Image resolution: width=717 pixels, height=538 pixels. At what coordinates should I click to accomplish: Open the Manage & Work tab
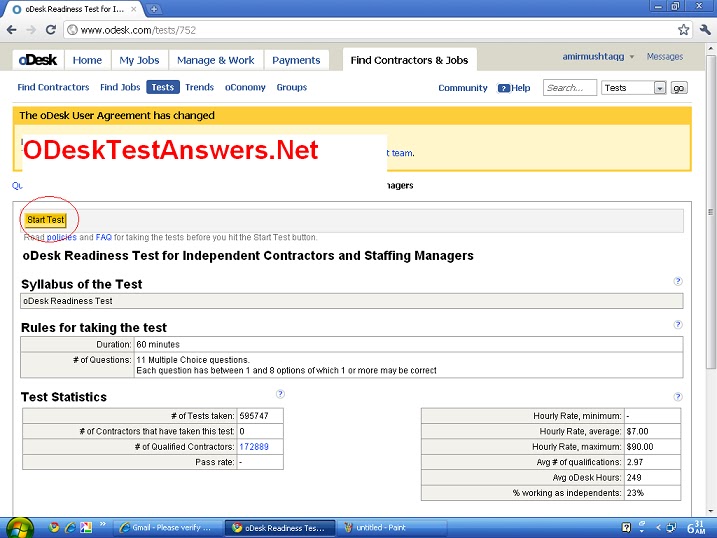215,60
